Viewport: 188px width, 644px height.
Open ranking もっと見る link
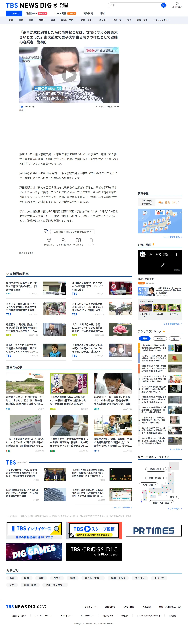click(176, 449)
